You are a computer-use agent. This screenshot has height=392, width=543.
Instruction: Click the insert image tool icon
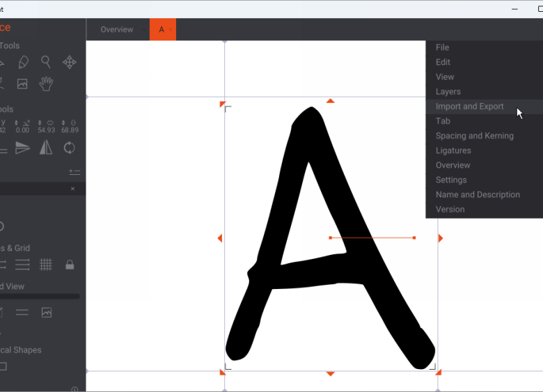coord(22,84)
